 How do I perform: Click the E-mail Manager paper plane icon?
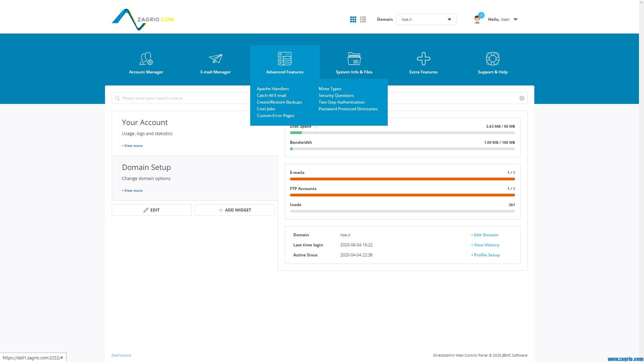(215, 59)
